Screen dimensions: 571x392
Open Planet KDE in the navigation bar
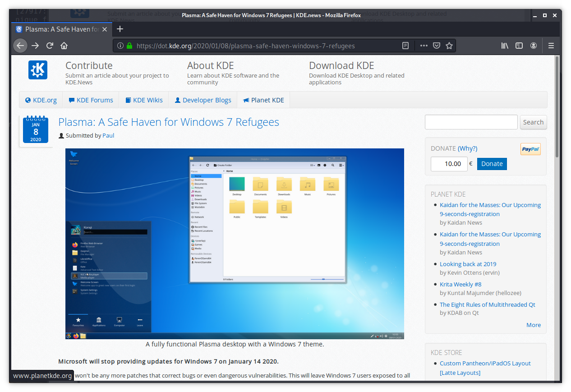[x=263, y=100]
